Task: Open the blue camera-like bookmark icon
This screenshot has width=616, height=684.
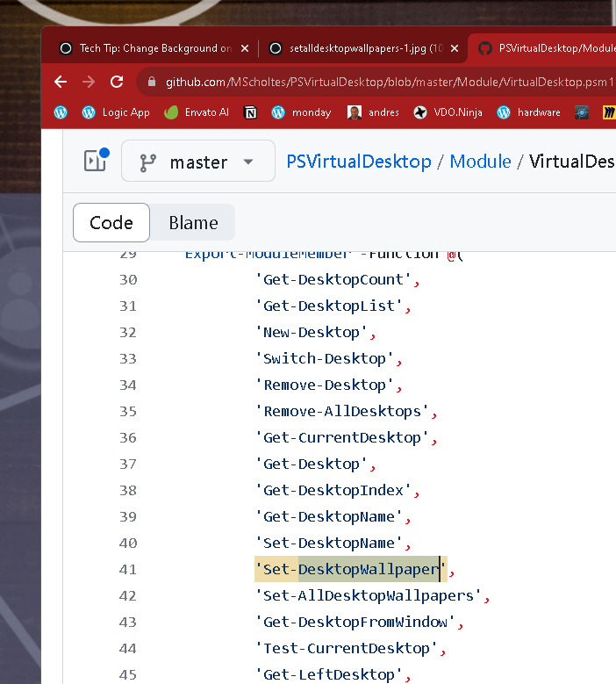Action: coord(582,112)
